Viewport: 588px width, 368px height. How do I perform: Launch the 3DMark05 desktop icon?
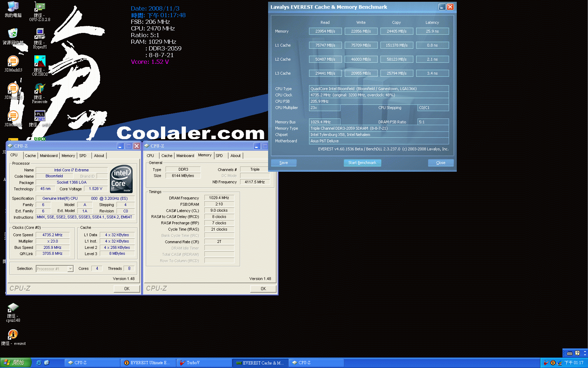(x=13, y=91)
